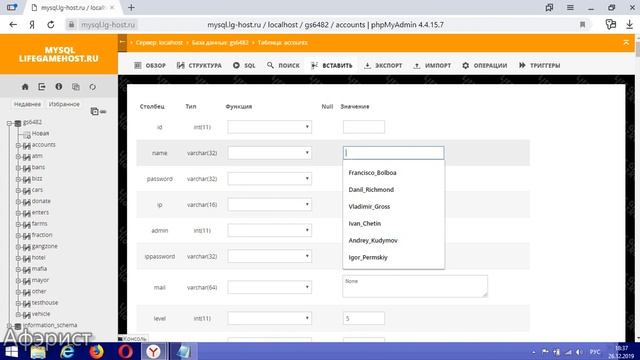Open function dropdown for password row

click(269, 178)
